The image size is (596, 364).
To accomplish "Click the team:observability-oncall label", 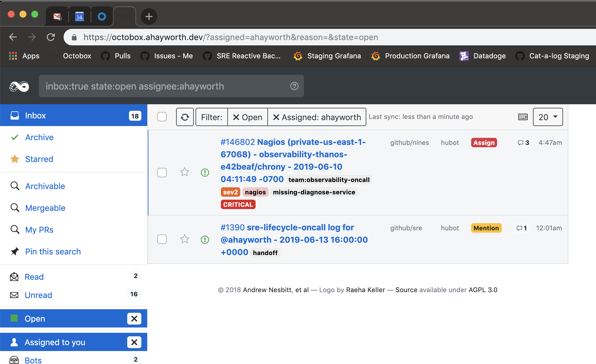I will point(329,180).
